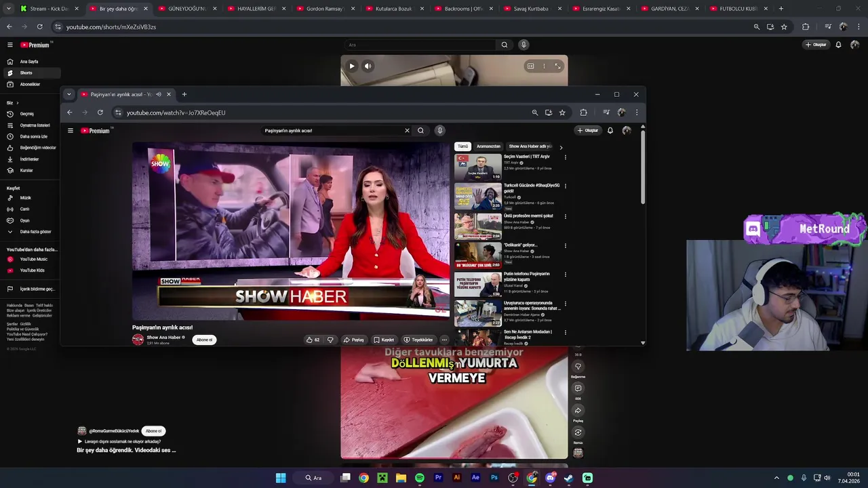Open notifications bell in background window

(838, 45)
